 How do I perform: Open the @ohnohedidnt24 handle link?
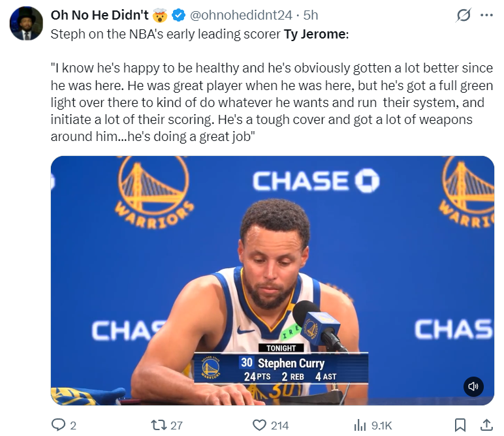241,15
